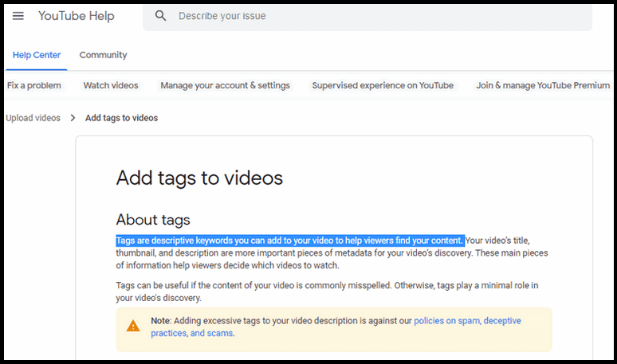This screenshot has height=364, width=617.
Task: Click the orange warning triangle icon
Action: coord(133,327)
